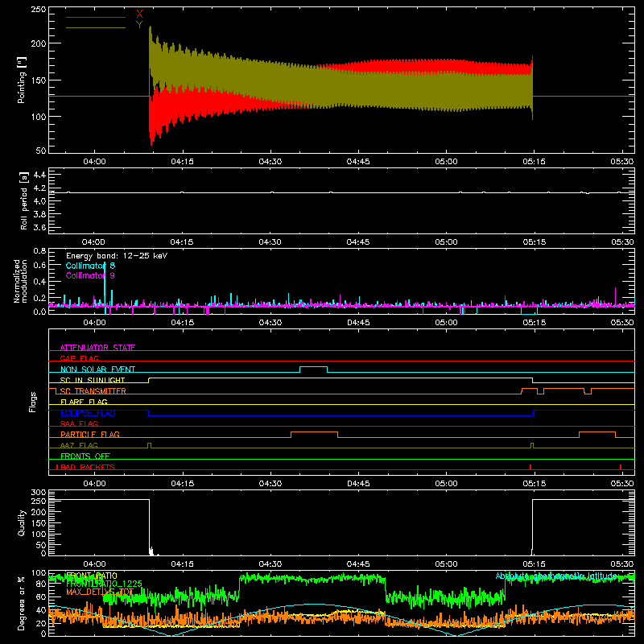This screenshot has height=644, width=644.
Task: Click the 04:30 tick label under Pointing plot
Action: click(x=270, y=162)
